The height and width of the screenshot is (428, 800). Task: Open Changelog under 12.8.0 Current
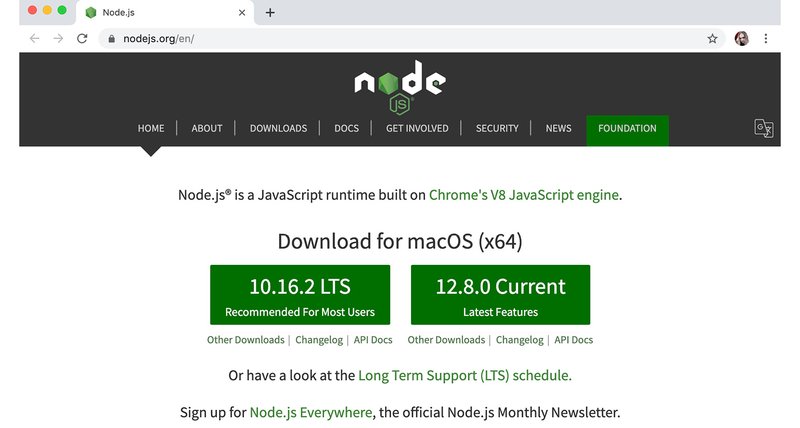[x=519, y=340]
